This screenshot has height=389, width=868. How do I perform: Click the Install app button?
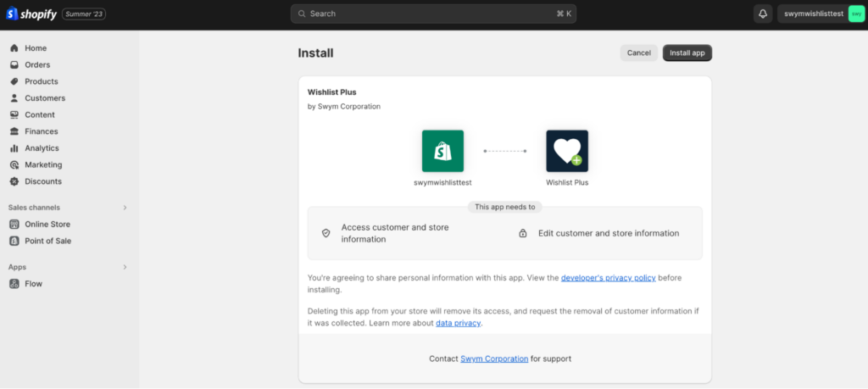tap(687, 53)
